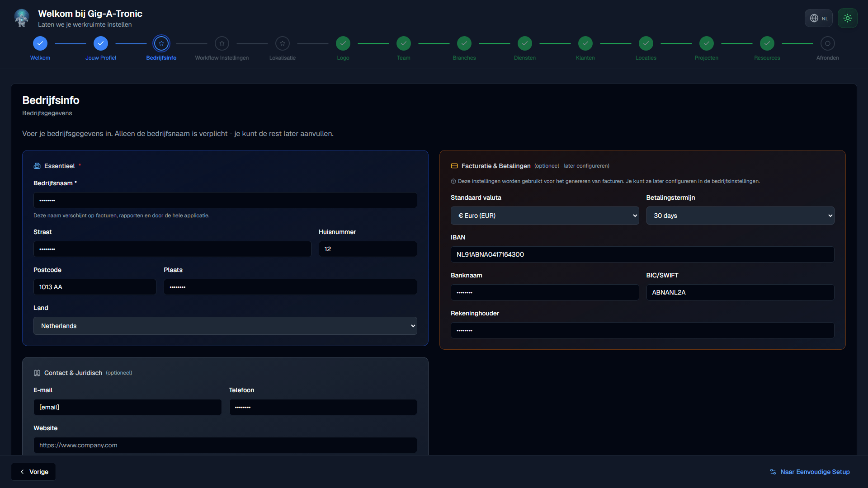868x488 pixels.
Task: Go to the Team step icon
Action: click(x=404, y=43)
